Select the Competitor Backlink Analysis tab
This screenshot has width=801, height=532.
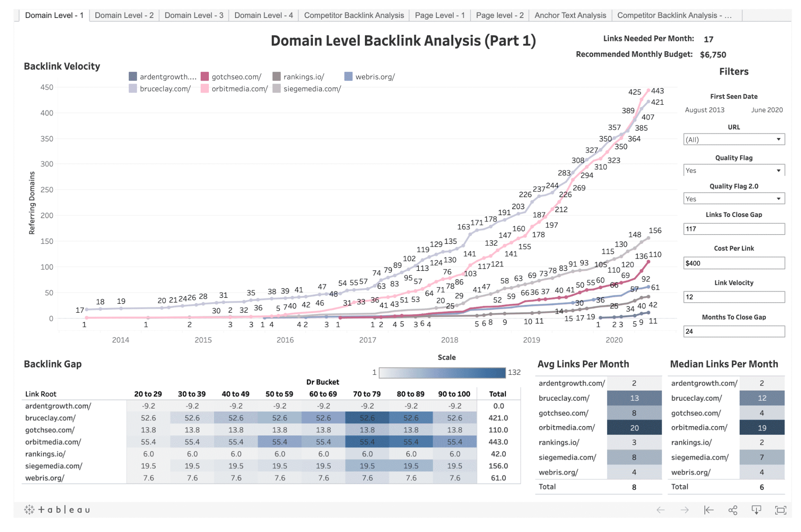(x=353, y=15)
